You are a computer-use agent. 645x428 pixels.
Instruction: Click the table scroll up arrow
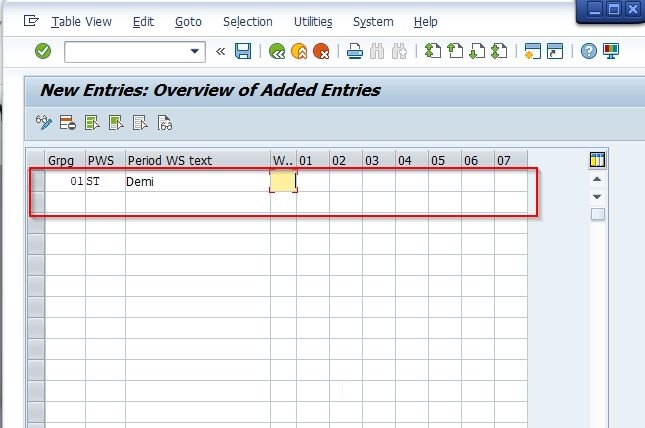[597, 179]
